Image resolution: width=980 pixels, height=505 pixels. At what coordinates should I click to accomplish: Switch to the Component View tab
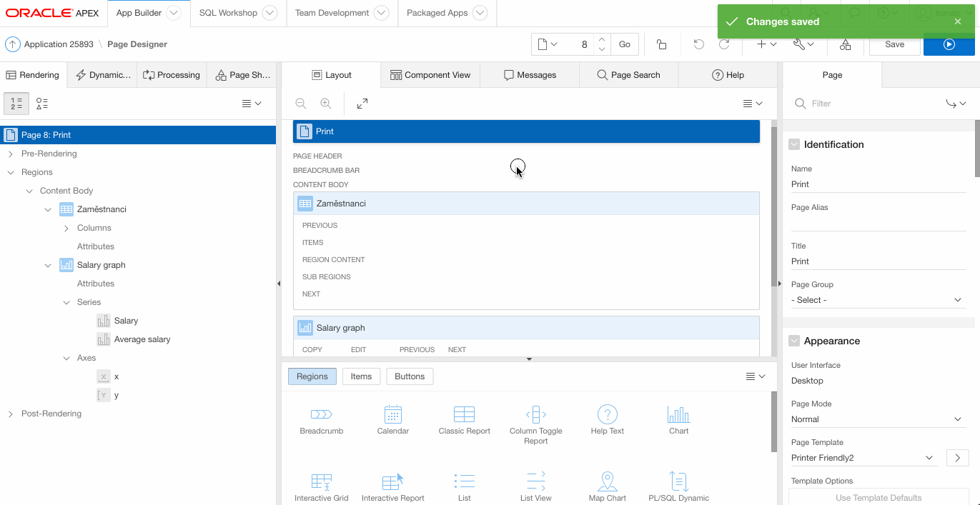pos(430,75)
